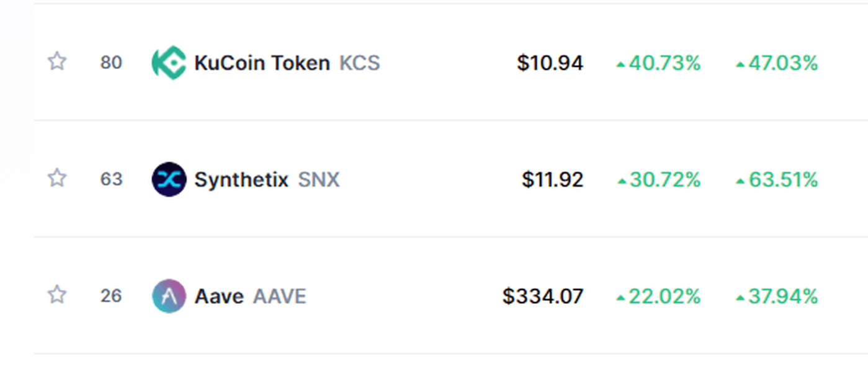Open the Synthetix coin page
The height and width of the screenshot is (369, 868).
click(x=241, y=180)
